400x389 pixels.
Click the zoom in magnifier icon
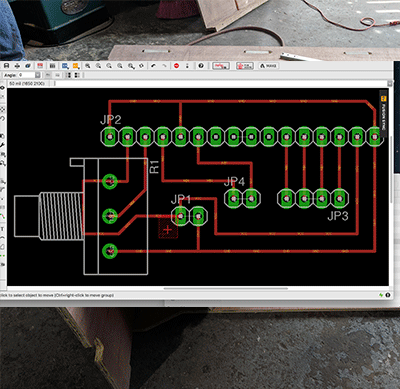[98, 66]
